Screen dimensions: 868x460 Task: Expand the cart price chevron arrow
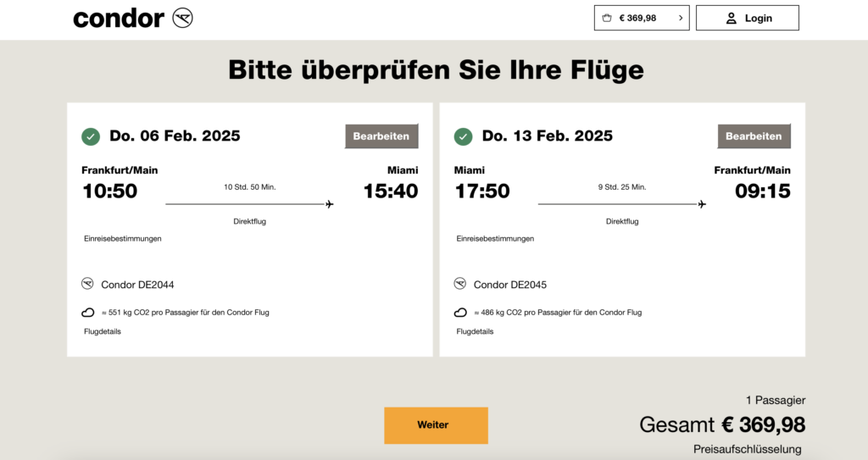tap(681, 18)
